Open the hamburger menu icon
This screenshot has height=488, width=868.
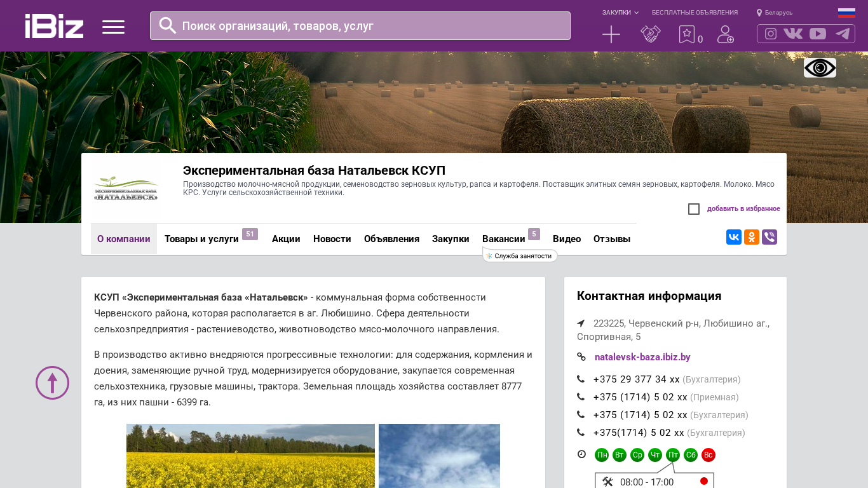point(113,27)
